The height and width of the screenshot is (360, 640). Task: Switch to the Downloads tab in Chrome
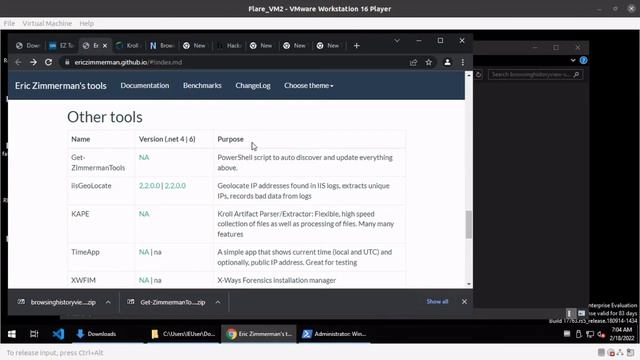click(x=28, y=46)
